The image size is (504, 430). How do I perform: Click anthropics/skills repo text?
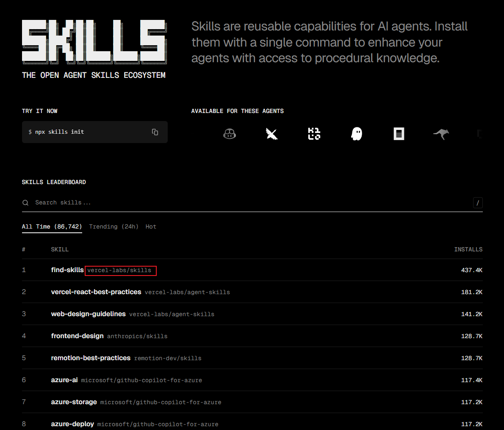137,336
